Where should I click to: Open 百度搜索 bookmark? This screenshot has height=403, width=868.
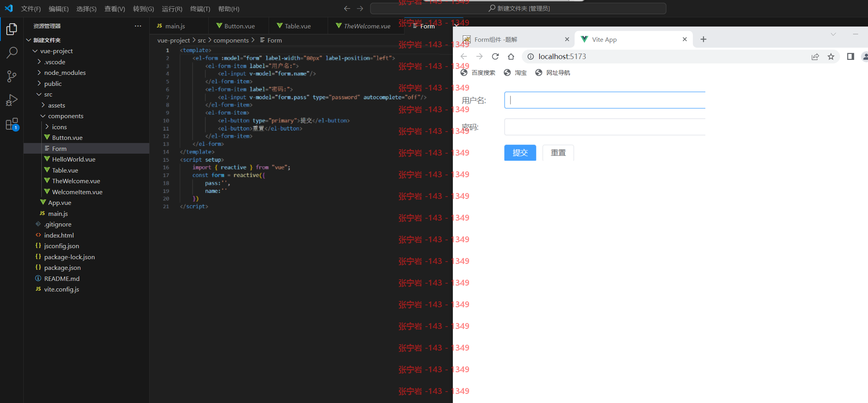478,73
